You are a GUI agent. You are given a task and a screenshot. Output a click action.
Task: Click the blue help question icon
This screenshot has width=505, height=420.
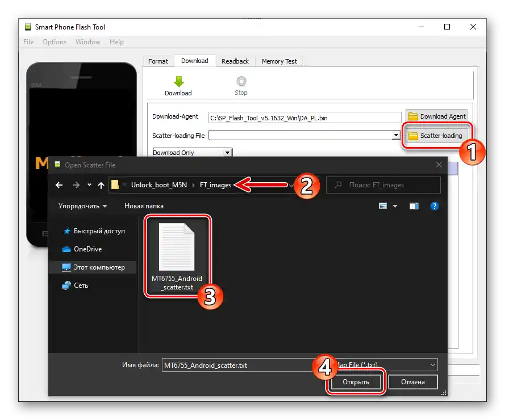pos(434,206)
